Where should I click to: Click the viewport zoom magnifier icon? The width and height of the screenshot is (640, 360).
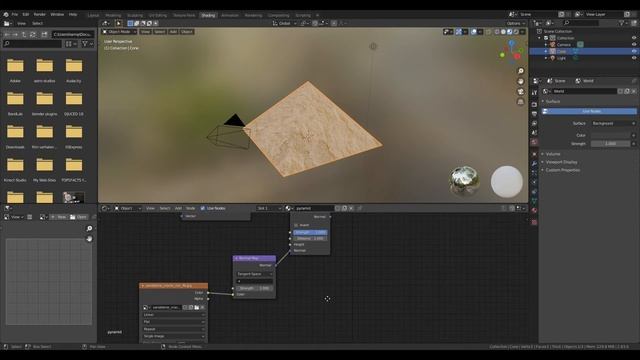coord(520,71)
